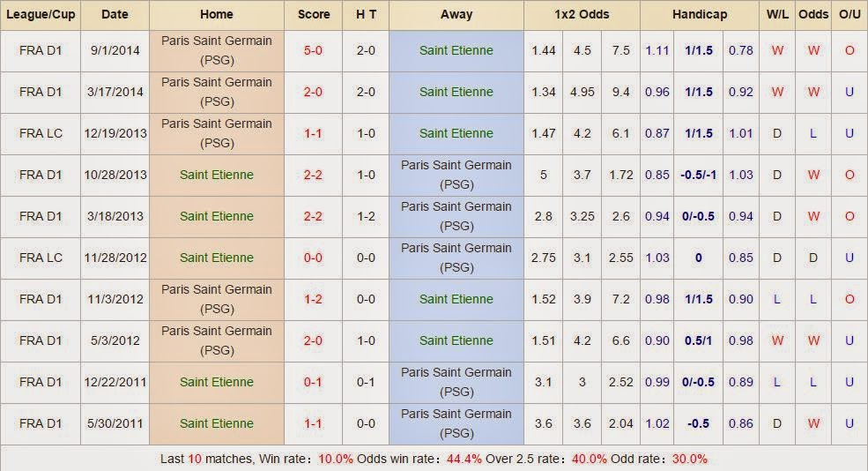This screenshot has height=471, width=868.
Task: Select Saint Etienne away team in 3/17/2014 row
Action: 456,92
